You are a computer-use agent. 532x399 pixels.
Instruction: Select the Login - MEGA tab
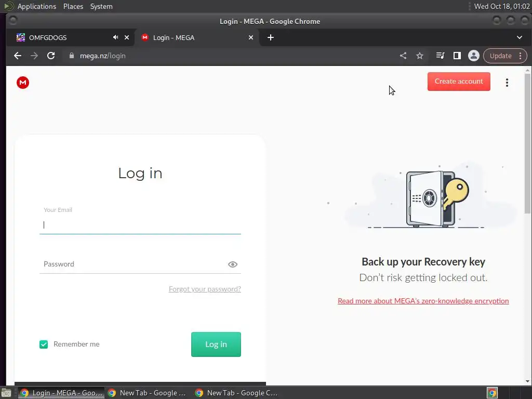197,37
